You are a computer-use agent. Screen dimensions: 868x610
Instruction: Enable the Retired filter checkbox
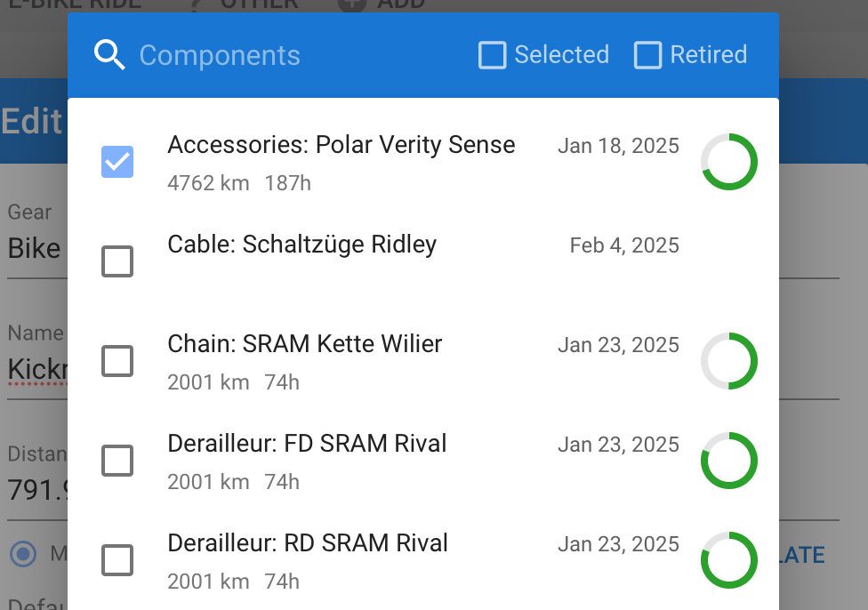648,55
